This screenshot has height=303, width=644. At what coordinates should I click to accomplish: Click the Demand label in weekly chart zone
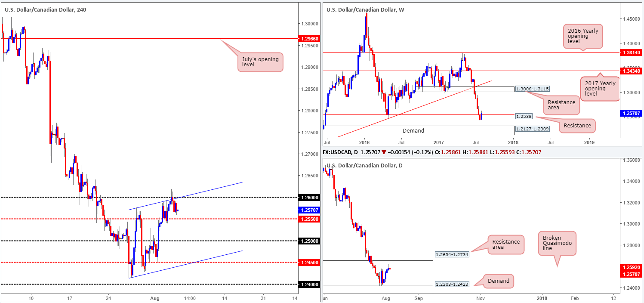[413, 130]
